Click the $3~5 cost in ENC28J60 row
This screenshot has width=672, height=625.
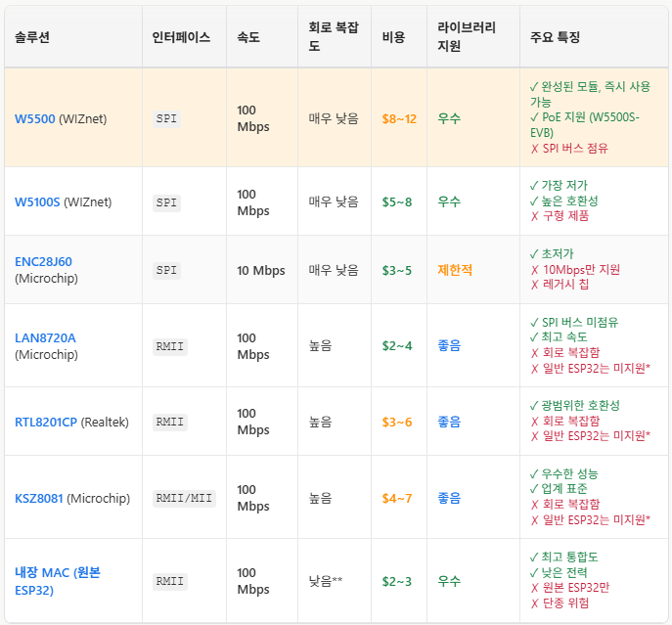(x=397, y=270)
